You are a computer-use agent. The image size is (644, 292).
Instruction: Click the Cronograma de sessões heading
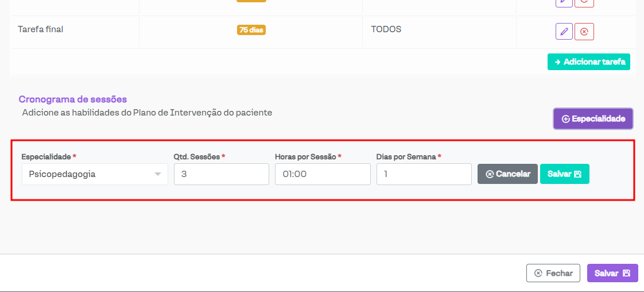click(x=73, y=99)
